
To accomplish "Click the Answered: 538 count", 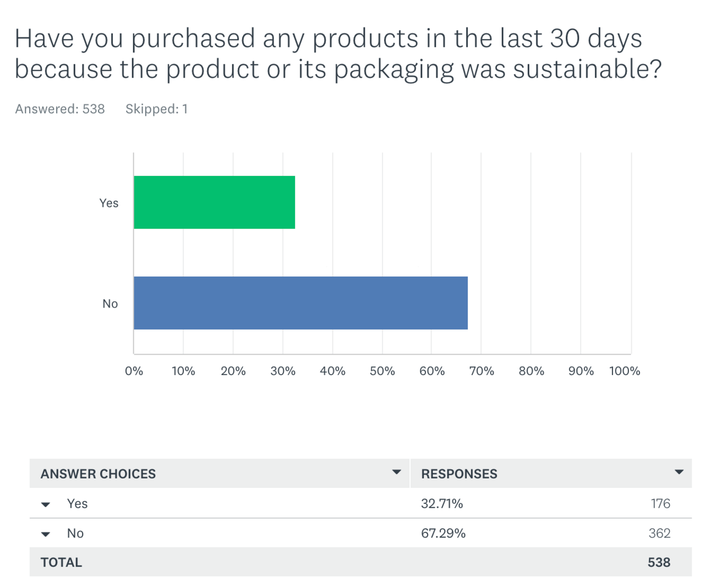I will point(60,109).
